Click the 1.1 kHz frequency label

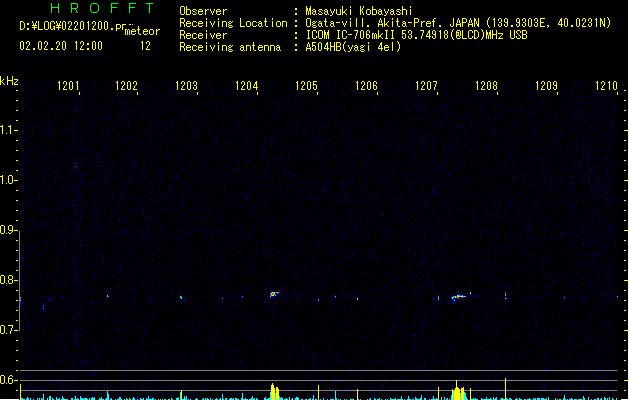[x=7, y=130]
